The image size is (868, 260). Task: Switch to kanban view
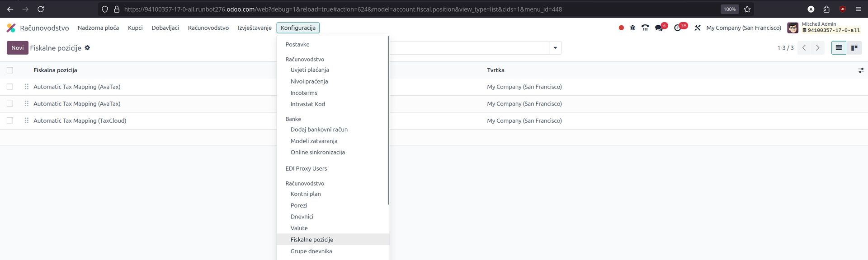(854, 48)
